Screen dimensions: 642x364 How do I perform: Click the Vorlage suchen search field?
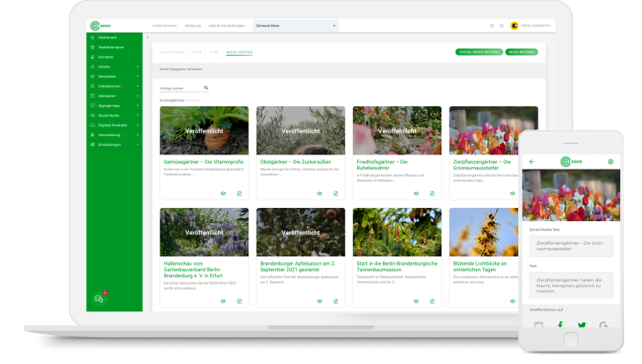181,88
